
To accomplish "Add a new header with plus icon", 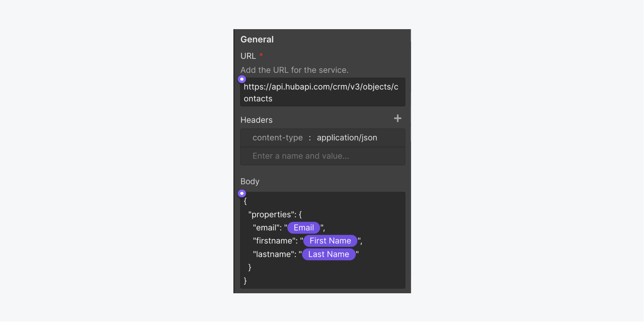I will [398, 118].
